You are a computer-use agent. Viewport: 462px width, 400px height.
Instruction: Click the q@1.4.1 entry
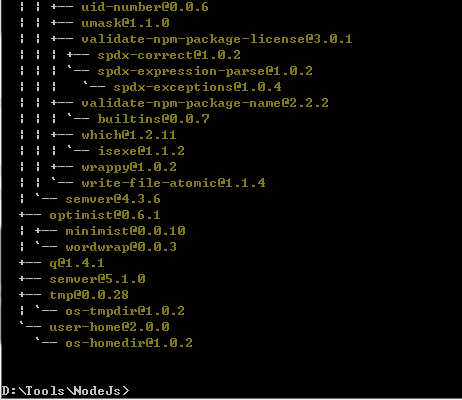(x=77, y=263)
